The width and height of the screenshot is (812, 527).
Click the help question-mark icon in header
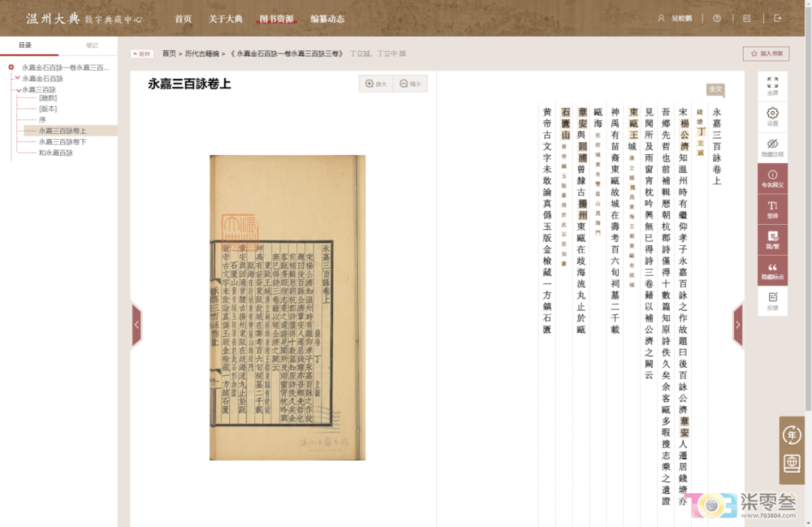(717, 18)
